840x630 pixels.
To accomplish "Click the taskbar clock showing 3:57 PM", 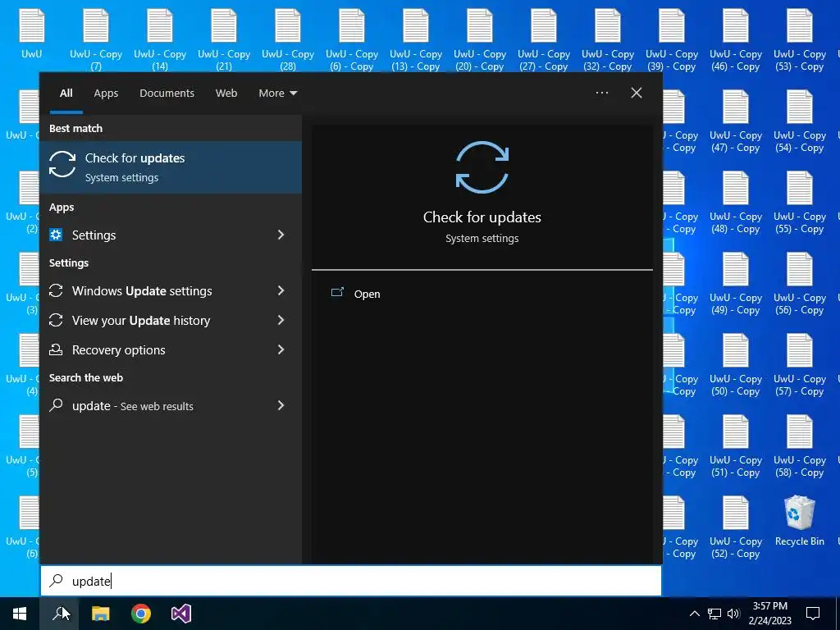I will pos(769,614).
